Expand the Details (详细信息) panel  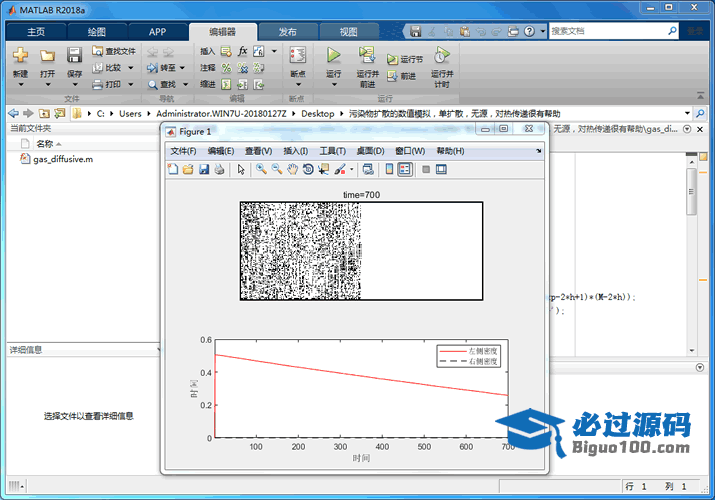click(x=159, y=350)
